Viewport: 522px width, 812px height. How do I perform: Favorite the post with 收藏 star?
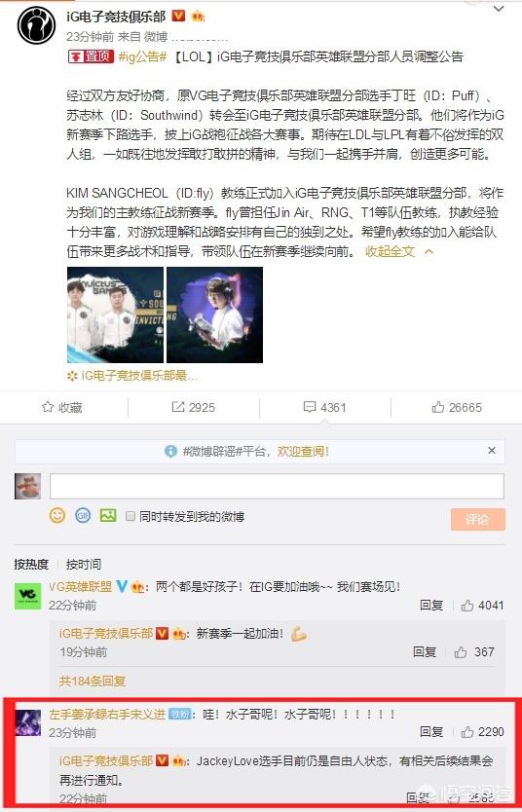pyautogui.click(x=62, y=408)
